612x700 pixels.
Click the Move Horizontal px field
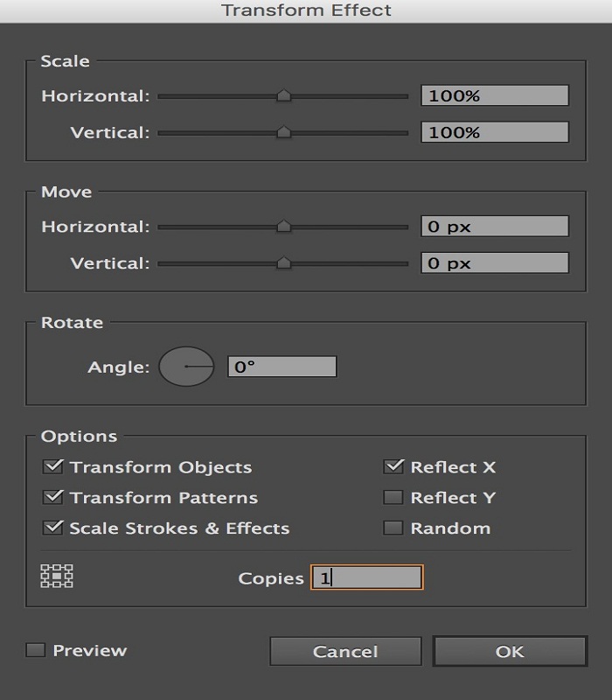(x=495, y=227)
